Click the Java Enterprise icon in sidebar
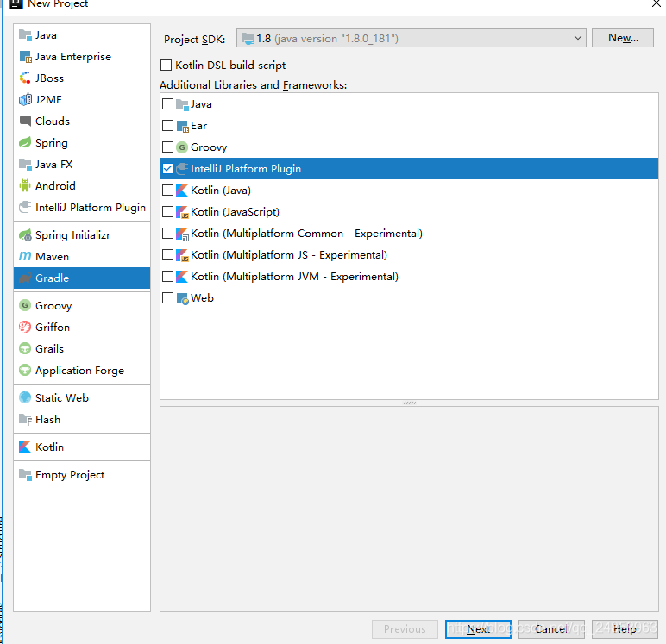 [26, 57]
